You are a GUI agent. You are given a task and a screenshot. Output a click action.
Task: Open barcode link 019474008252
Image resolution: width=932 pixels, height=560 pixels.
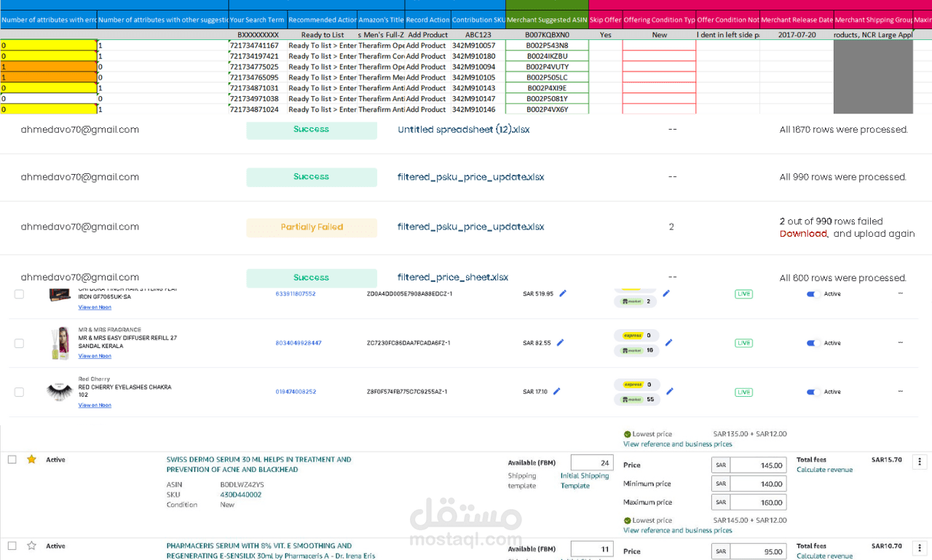coord(296,392)
